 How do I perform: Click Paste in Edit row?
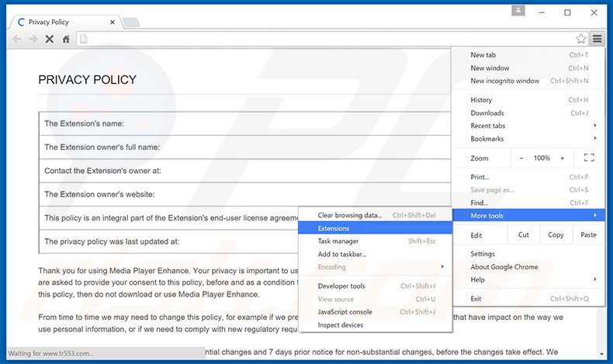588,235
